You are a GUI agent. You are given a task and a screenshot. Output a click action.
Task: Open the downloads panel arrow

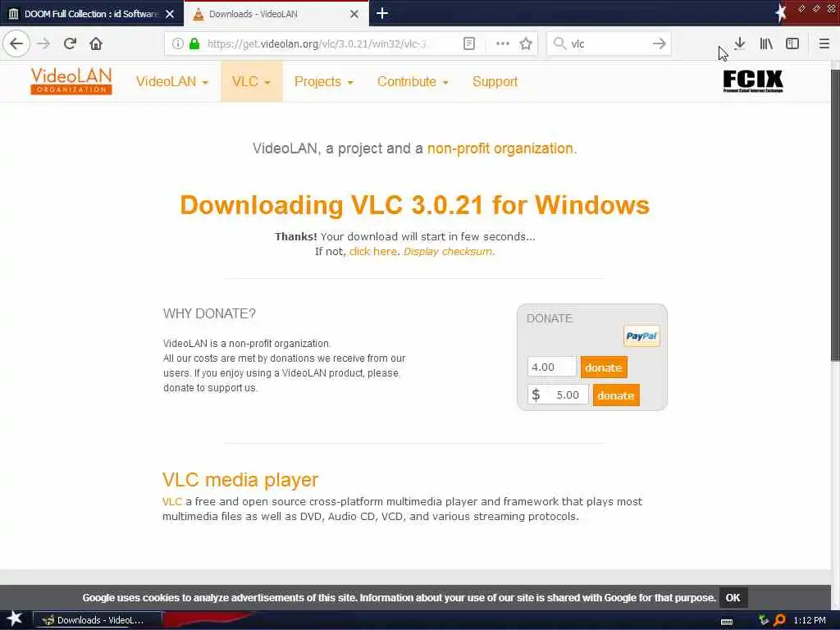[740, 43]
